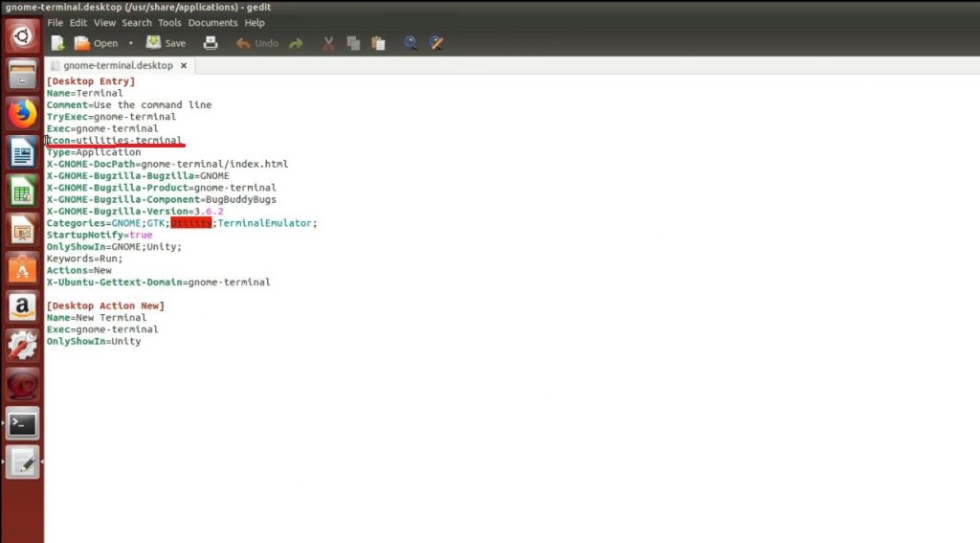
Task: Click the Name=New Terminal line
Action: tap(97, 318)
